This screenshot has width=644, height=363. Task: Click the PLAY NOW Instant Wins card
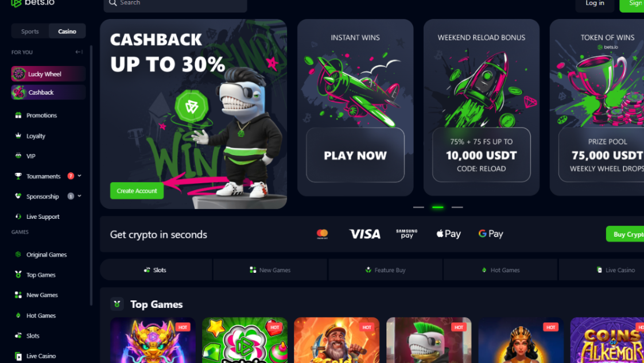pyautogui.click(x=355, y=155)
